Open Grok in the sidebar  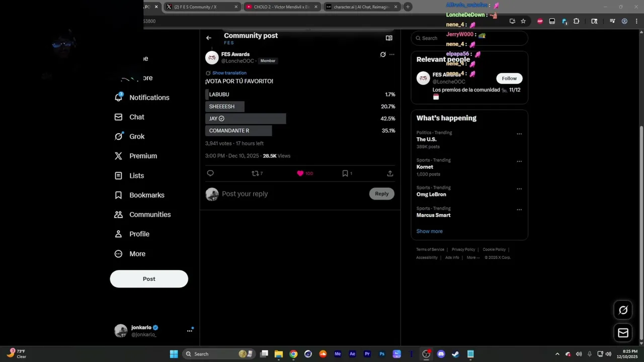[x=130, y=136]
